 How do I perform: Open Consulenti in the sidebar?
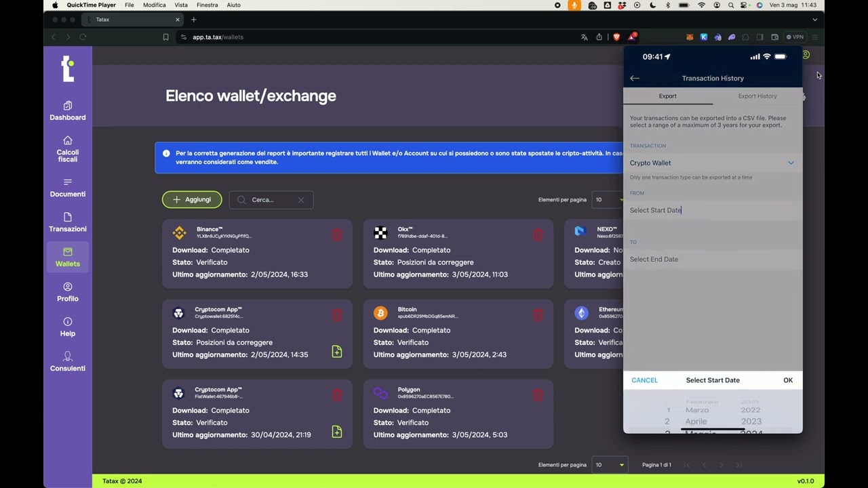click(x=67, y=361)
